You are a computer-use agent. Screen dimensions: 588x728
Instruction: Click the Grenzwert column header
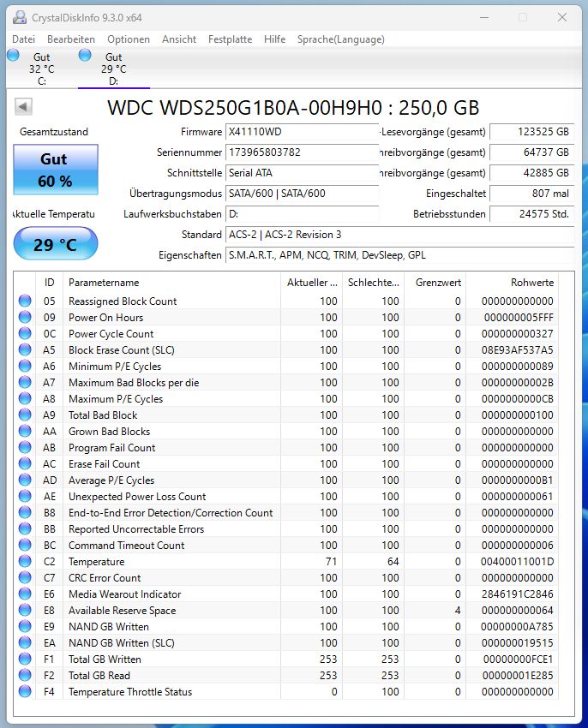click(x=435, y=283)
